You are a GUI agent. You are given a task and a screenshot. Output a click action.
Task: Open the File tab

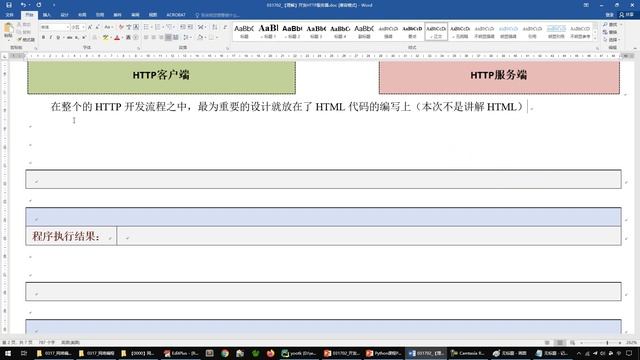click(10, 15)
